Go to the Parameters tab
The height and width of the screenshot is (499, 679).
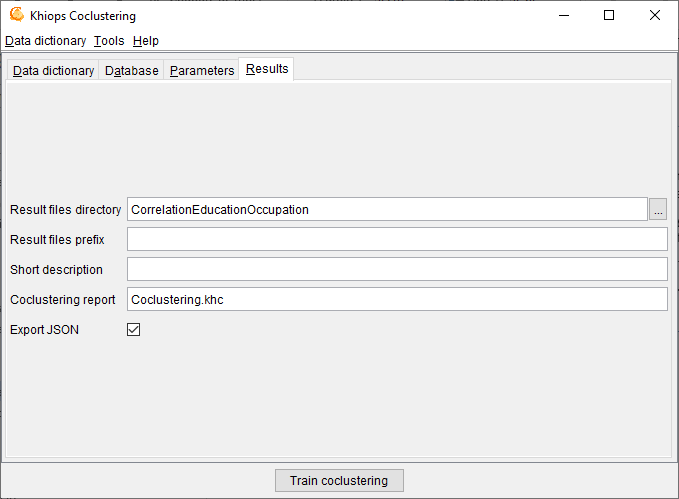pos(202,71)
